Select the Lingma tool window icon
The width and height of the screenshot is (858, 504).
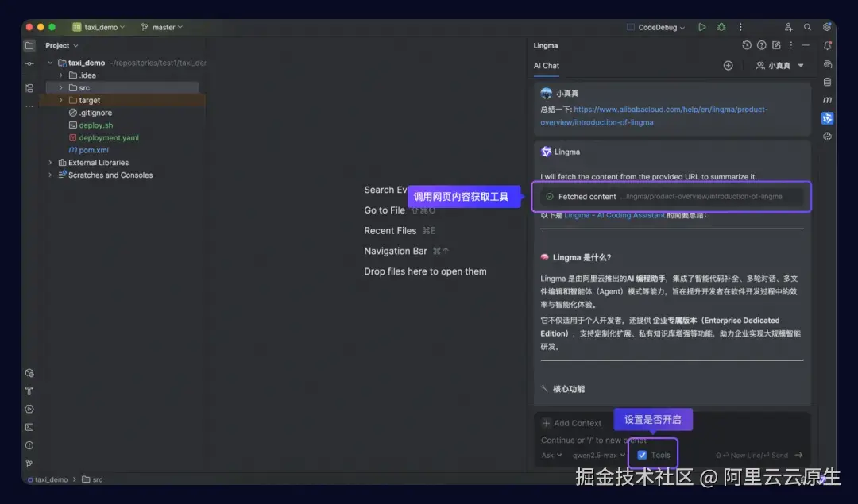tap(827, 118)
